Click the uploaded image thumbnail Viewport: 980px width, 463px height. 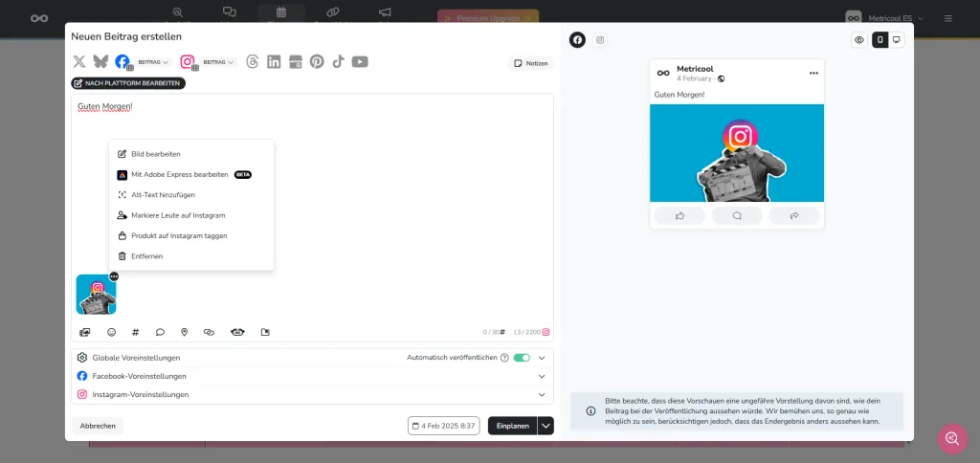[96, 296]
